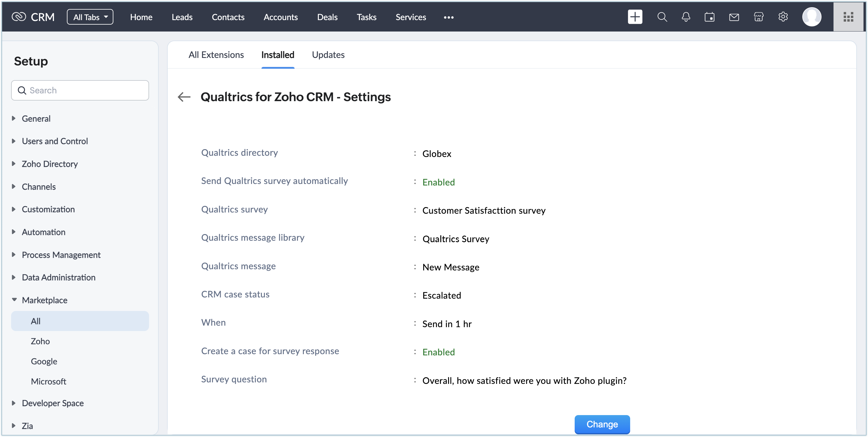
Task: Click the blue Change button
Action: (x=602, y=424)
